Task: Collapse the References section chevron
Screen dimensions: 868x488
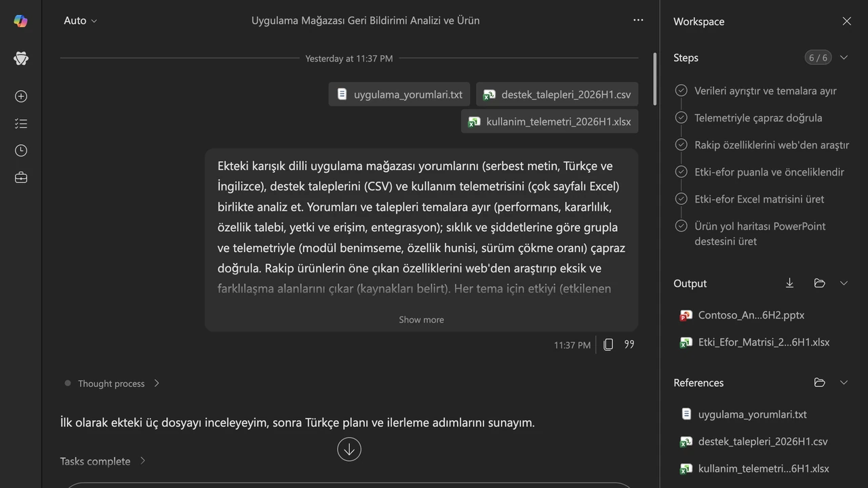Action: 844,382
